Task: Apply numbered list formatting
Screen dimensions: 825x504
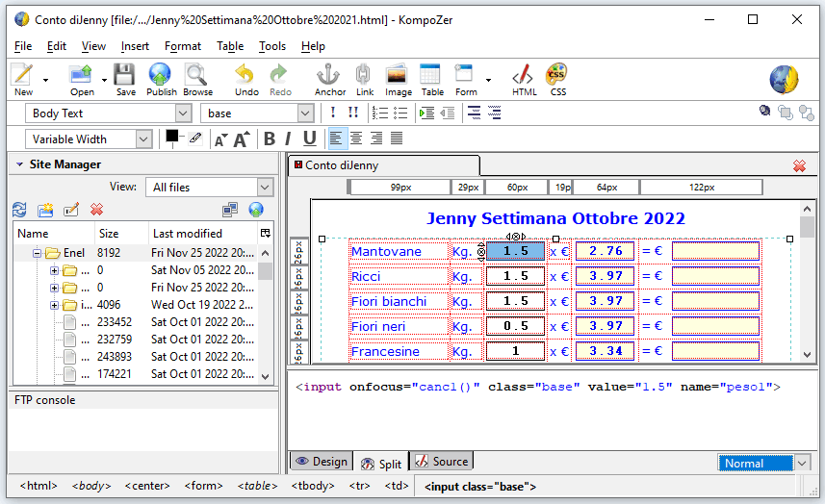Action: [380, 113]
